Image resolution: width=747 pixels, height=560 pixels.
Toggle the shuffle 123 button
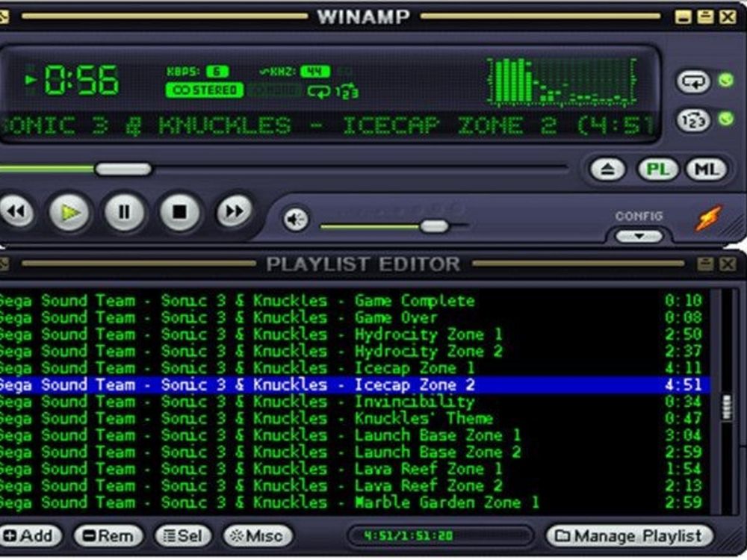[692, 120]
